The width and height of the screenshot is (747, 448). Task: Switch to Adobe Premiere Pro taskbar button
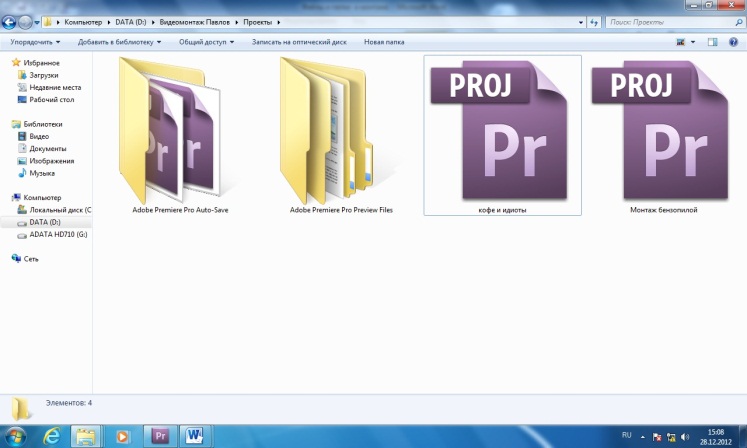tap(160, 436)
